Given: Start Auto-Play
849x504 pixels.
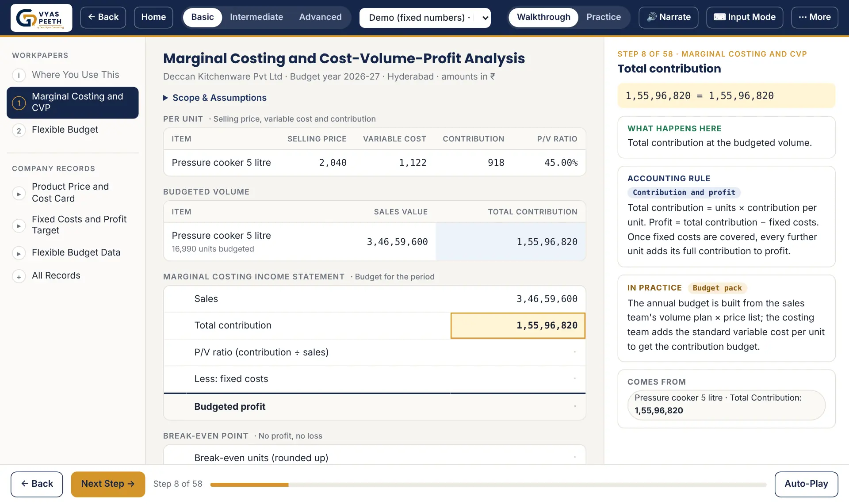Looking at the screenshot, I should 806,484.
